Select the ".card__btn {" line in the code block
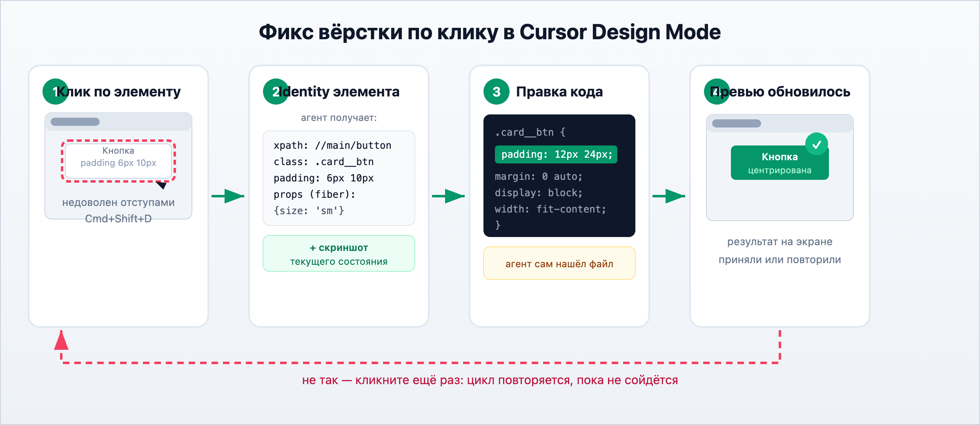Viewport: 980px width, 425px height. pyautogui.click(x=530, y=132)
